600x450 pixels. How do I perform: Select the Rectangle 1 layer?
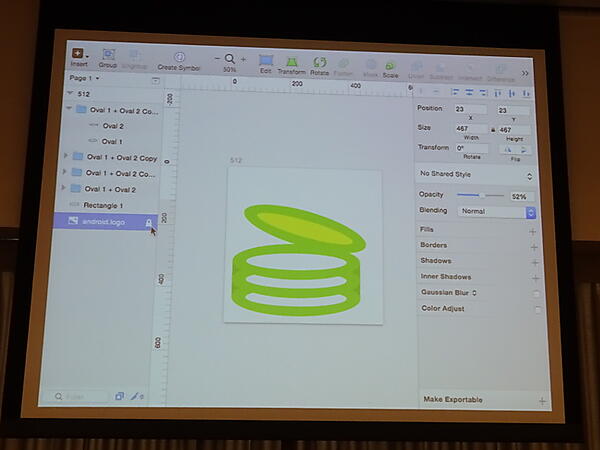(x=103, y=205)
